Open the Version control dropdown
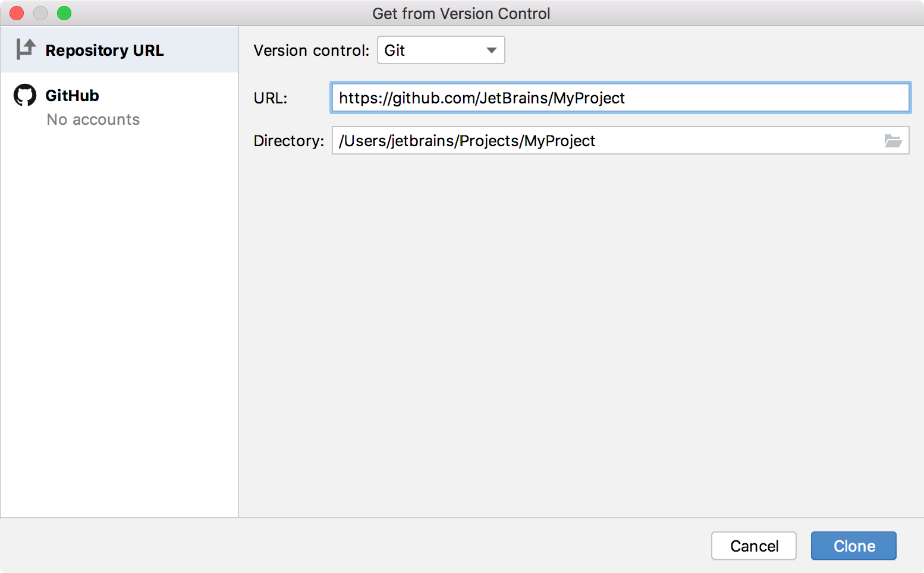924x573 pixels. [441, 50]
